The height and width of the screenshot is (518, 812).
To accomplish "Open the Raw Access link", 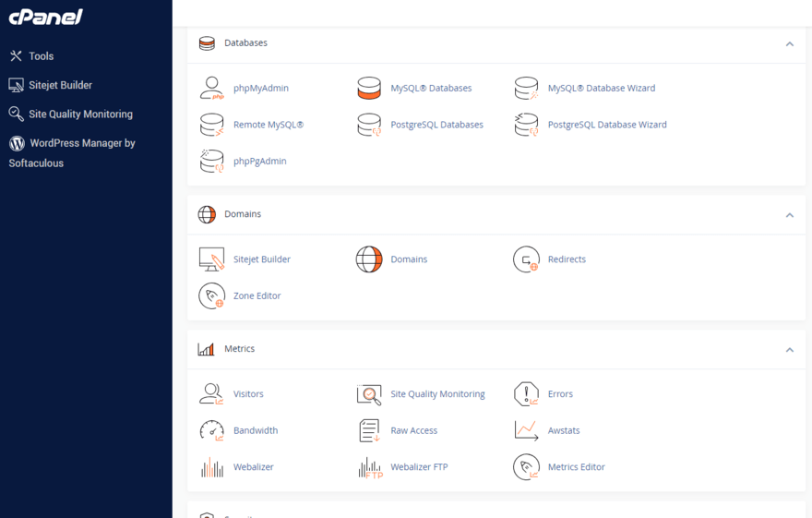I will coord(414,430).
